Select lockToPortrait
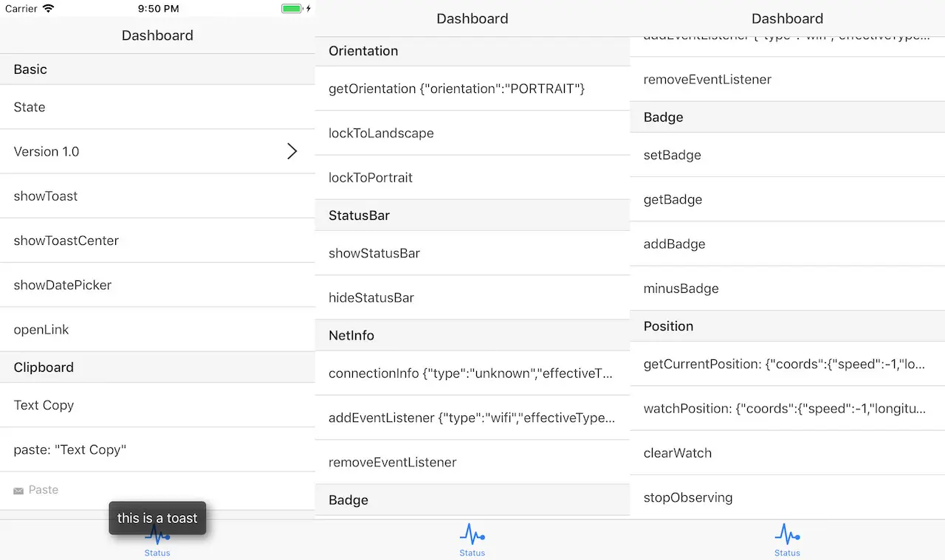 point(472,177)
